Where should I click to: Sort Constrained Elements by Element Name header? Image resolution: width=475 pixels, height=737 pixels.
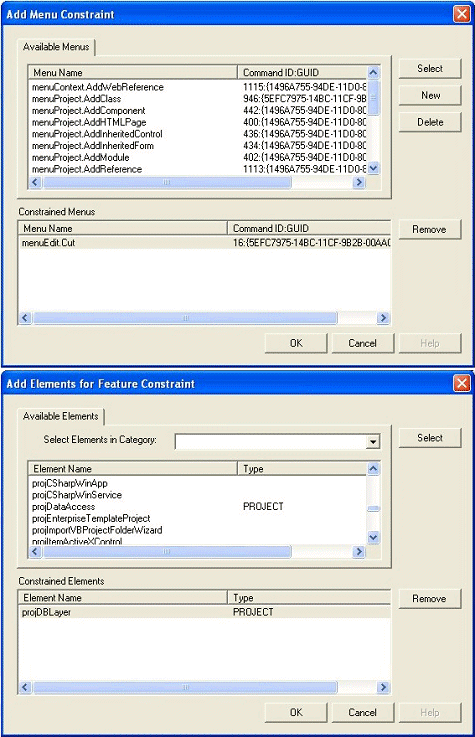click(123, 598)
